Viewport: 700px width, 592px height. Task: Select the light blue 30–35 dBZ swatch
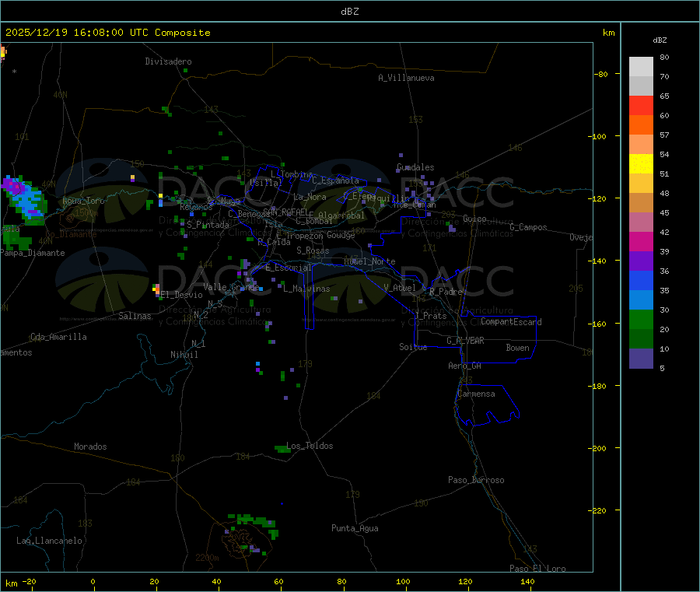(641, 300)
